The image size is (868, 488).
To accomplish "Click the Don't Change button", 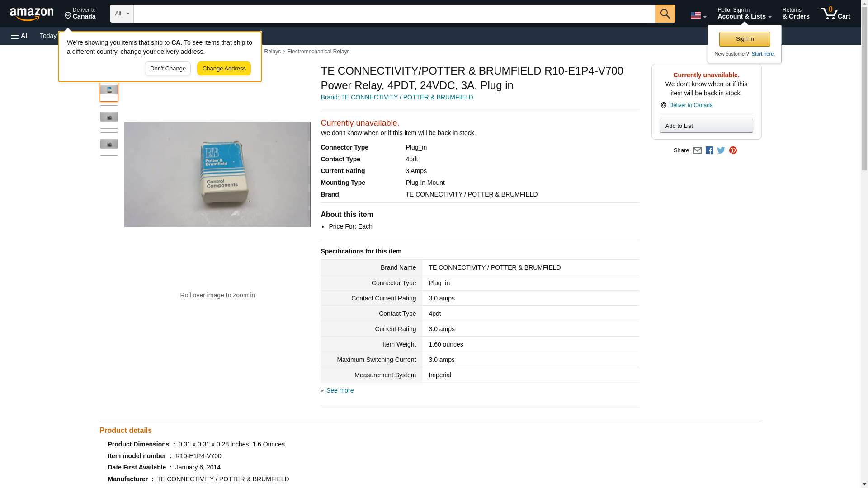I will click(168, 69).
